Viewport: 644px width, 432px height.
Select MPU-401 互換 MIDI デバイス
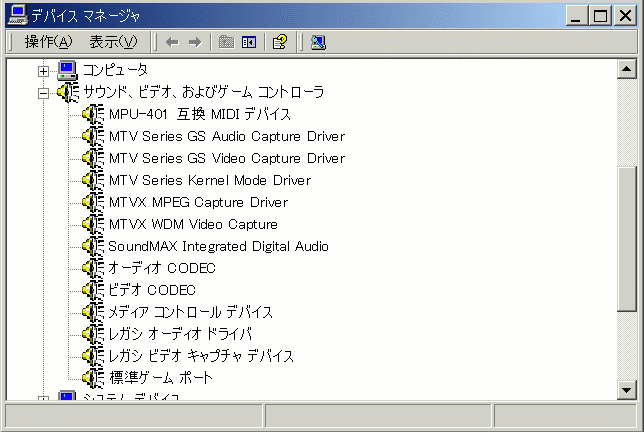click(200, 114)
